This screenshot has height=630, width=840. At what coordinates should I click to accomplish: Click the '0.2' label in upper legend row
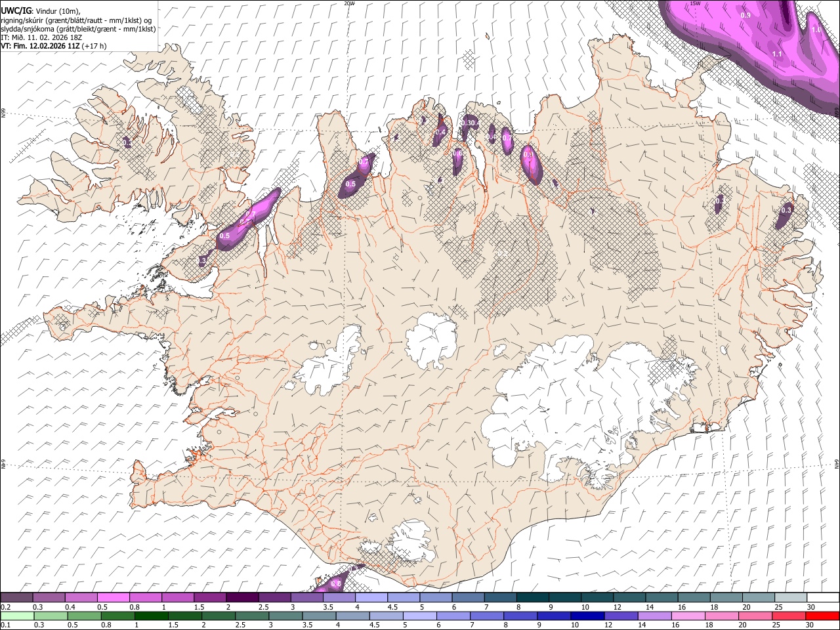click(x=5, y=607)
